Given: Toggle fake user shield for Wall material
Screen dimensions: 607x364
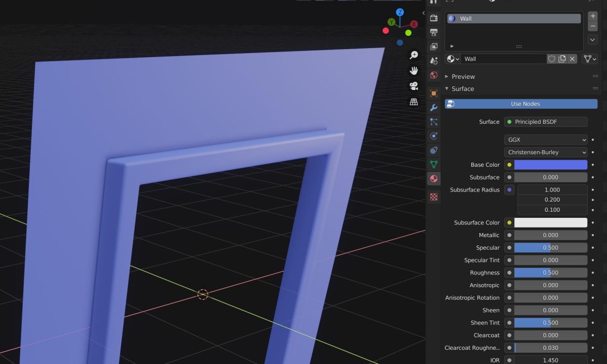Looking at the screenshot, I should tap(552, 59).
